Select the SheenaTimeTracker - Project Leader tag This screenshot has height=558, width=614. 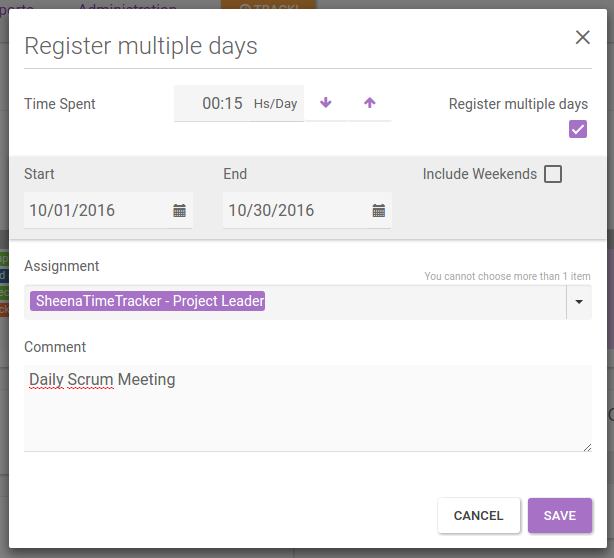(x=147, y=301)
